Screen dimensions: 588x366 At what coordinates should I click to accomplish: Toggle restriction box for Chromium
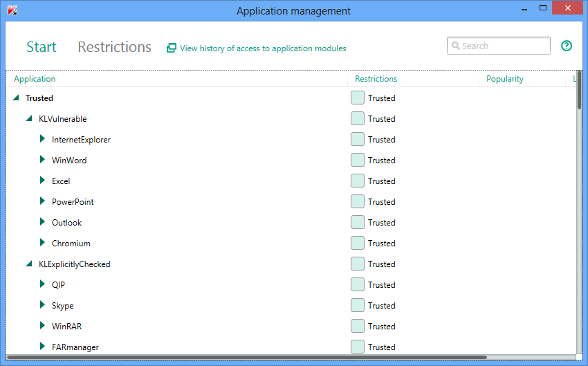(x=358, y=243)
